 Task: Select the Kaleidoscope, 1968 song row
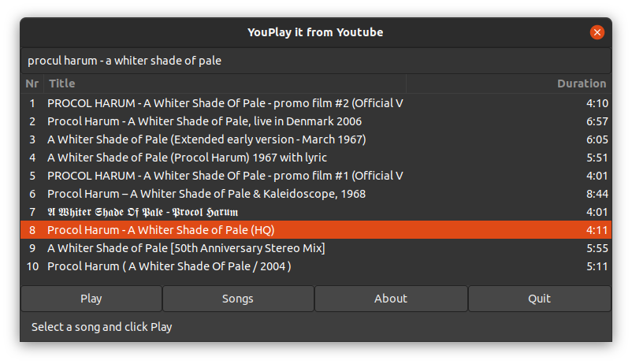click(x=316, y=194)
